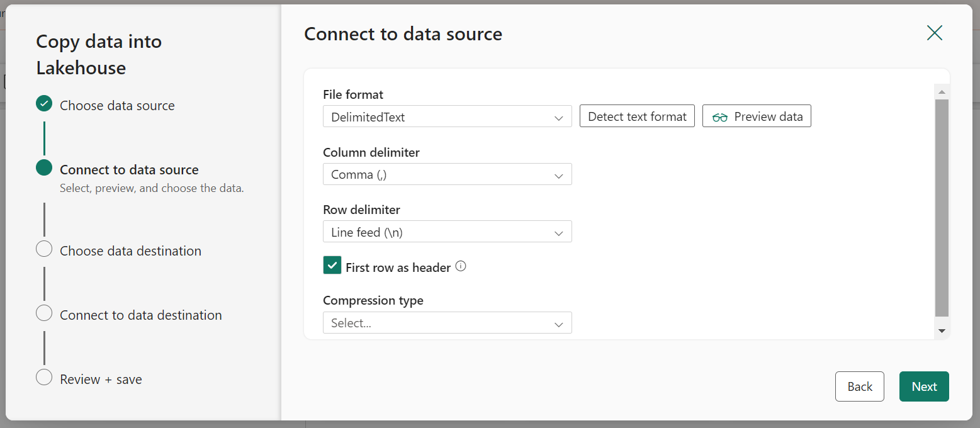The image size is (980, 428).
Task: Click the Review + save step circle
Action: [x=44, y=377]
